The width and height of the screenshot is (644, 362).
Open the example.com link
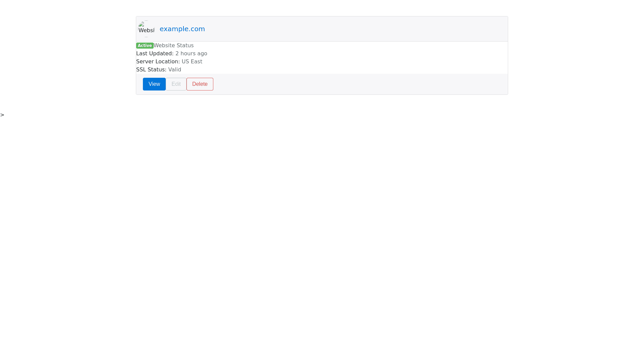point(182,29)
